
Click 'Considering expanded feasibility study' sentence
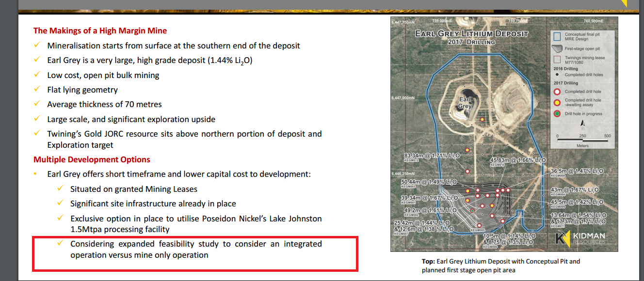tap(196, 249)
